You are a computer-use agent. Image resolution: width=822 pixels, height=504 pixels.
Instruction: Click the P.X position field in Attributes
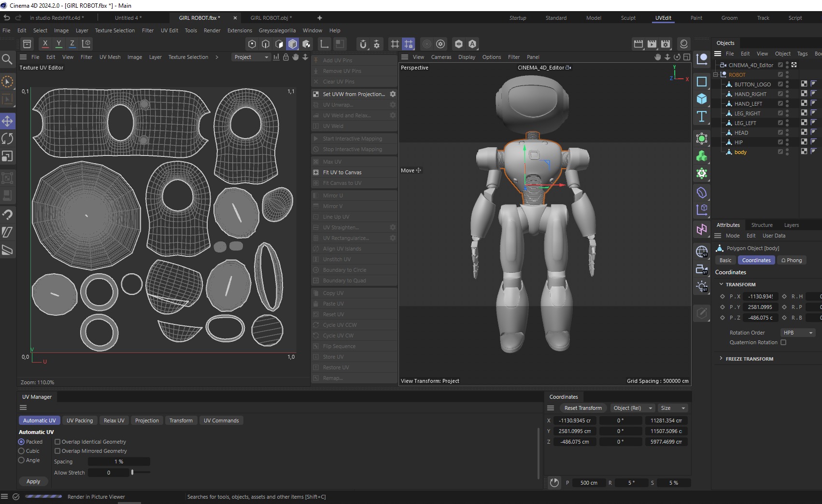(x=760, y=296)
